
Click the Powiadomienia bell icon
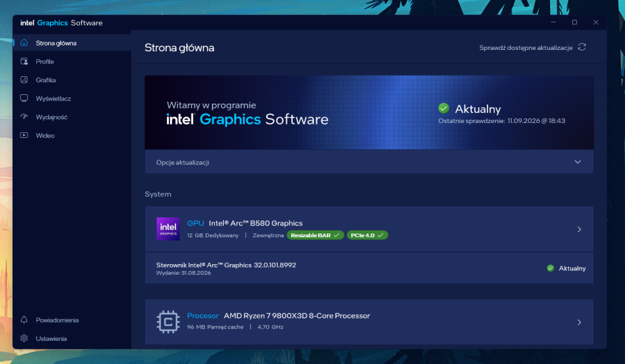(24, 320)
